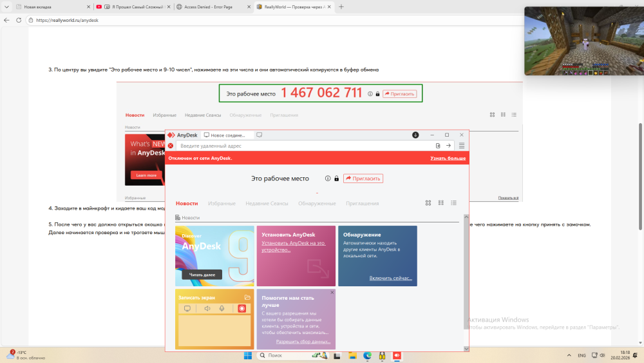Select the Новости tab in AnyDesk
The width and height of the screenshot is (644, 363).
click(x=187, y=204)
